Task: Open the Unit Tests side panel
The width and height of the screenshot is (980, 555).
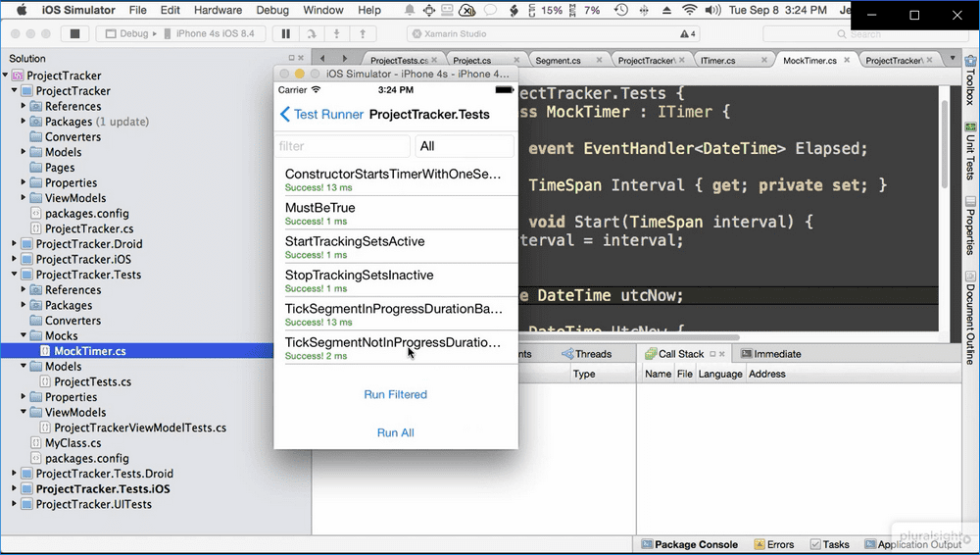Action: pos(970,151)
